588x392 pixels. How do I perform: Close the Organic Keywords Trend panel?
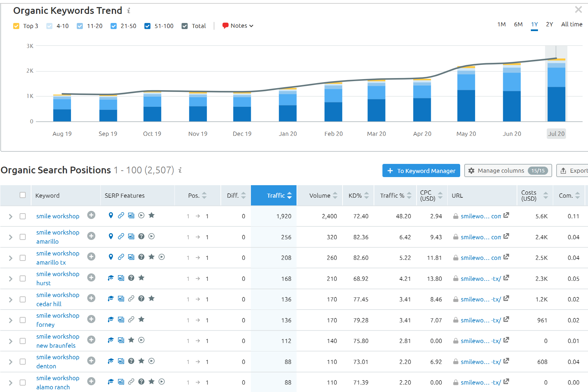point(578,9)
